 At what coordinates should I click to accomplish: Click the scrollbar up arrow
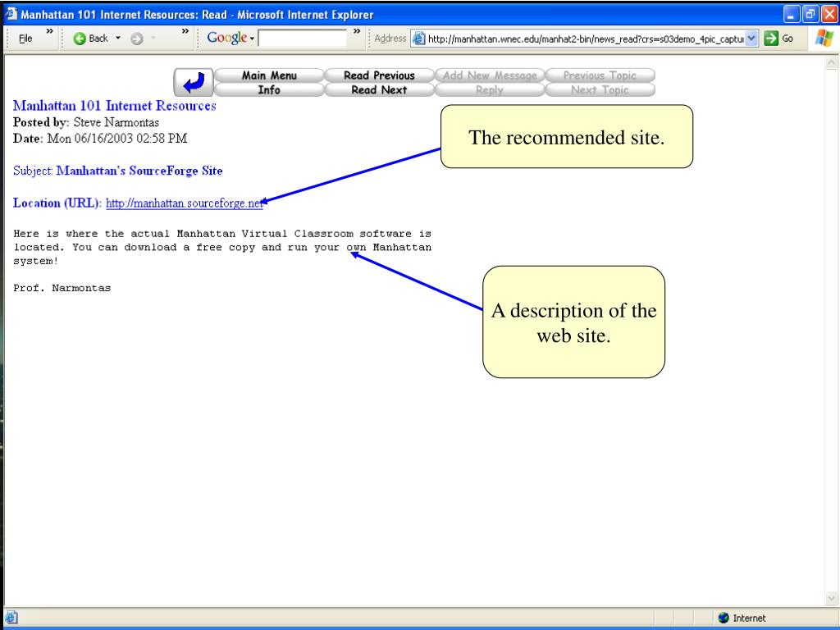click(x=832, y=62)
